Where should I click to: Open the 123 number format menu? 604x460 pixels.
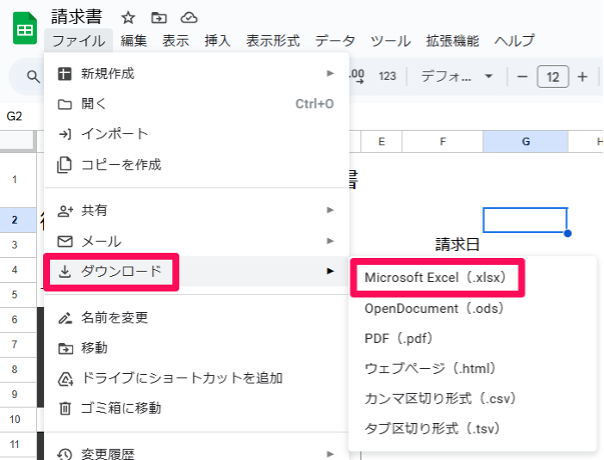click(x=387, y=76)
